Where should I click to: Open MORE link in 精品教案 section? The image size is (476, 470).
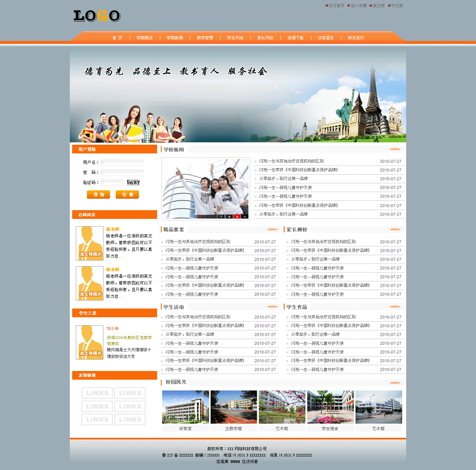(272, 230)
